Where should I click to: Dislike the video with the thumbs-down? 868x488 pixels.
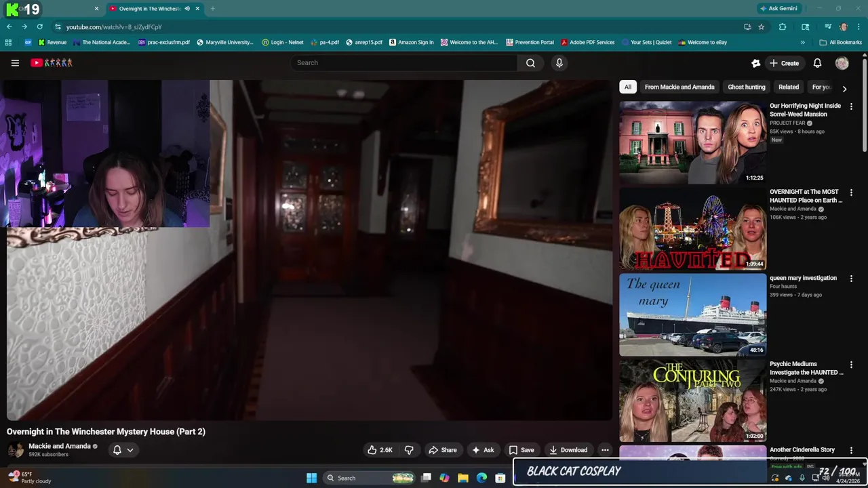(409, 450)
